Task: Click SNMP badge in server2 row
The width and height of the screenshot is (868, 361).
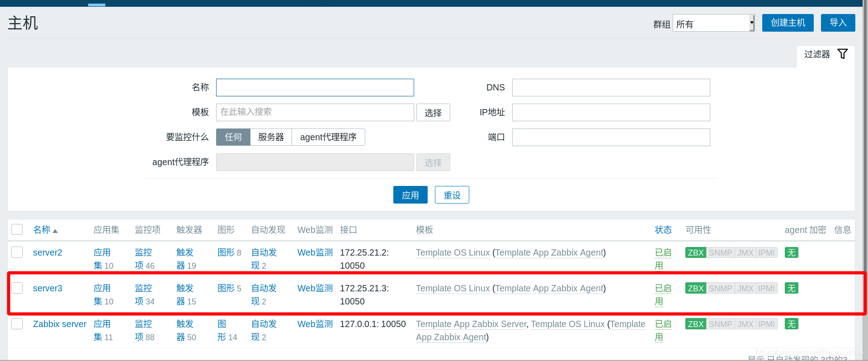Action: (720, 252)
